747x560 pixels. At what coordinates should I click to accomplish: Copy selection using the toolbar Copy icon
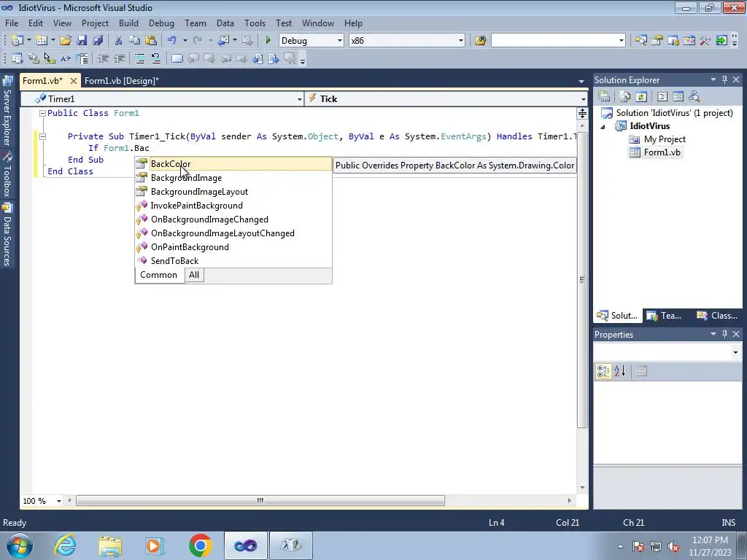[x=135, y=41]
